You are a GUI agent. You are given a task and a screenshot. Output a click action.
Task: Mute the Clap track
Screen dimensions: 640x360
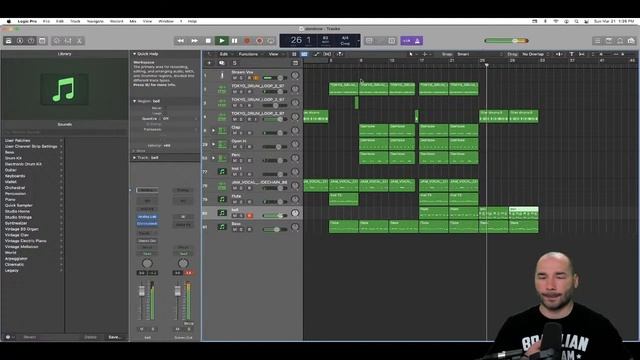coord(235,133)
